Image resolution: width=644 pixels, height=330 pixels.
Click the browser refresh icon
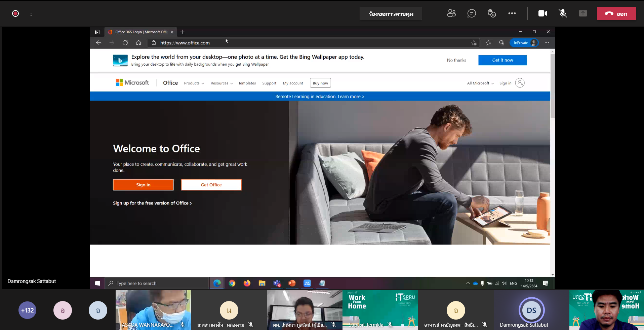tap(125, 43)
